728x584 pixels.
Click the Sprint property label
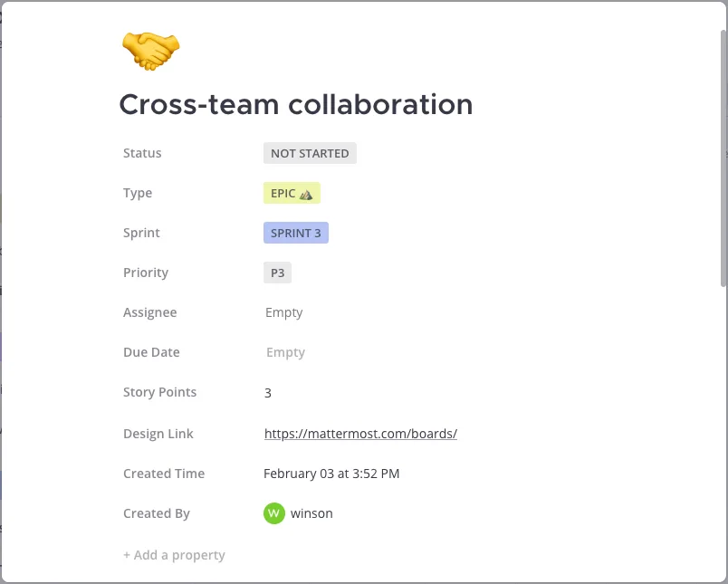tap(141, 233)
